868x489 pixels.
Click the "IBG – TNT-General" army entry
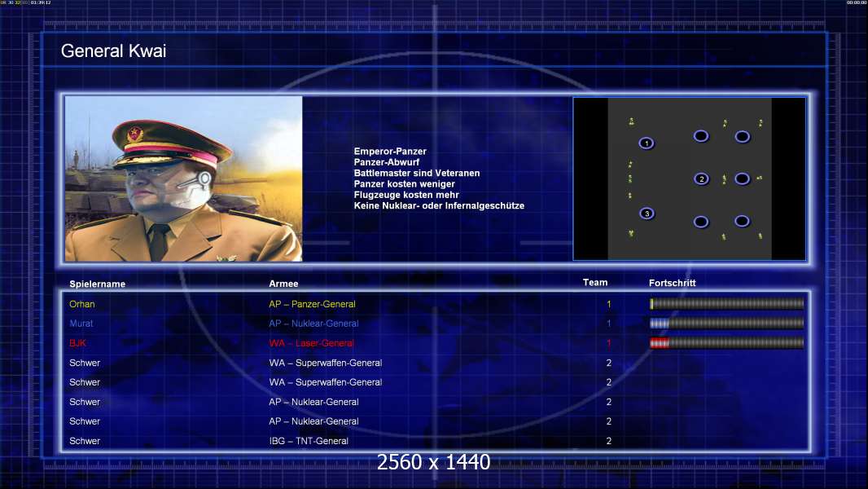(x=309, y=442)
